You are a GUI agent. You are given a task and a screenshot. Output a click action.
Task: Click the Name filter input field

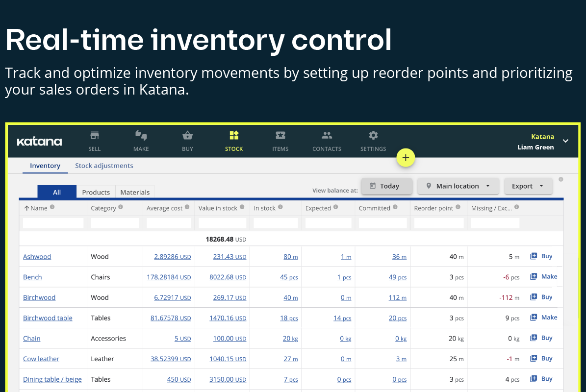pyautogui.click(x=53, y=223)
